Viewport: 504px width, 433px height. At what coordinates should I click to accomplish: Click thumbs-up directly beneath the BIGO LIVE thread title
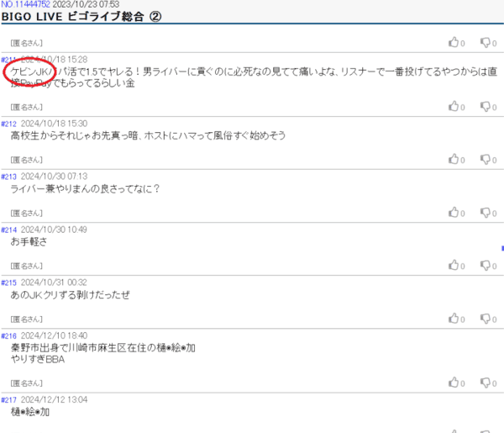coord(454,42)
